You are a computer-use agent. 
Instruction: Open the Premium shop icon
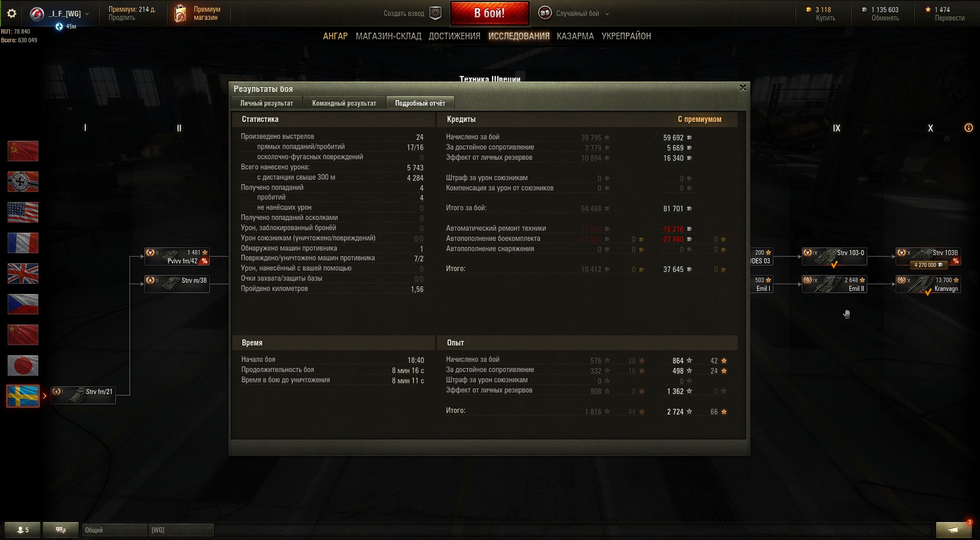(x=180, y=13)
